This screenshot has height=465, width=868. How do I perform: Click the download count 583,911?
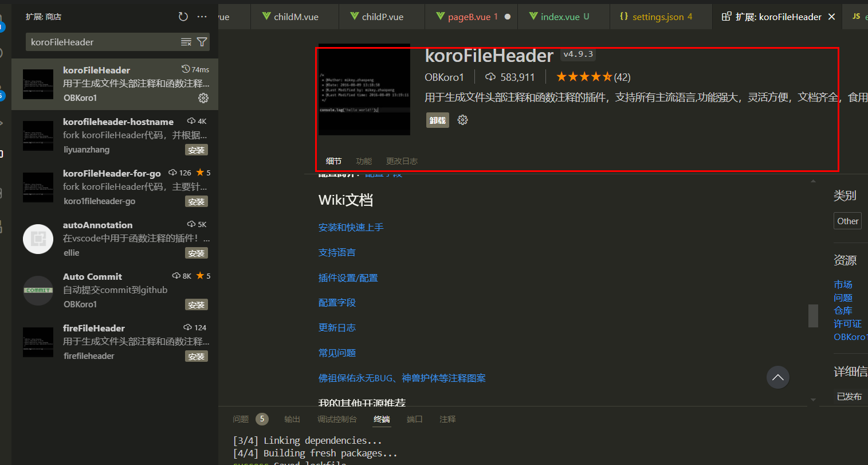(510, 77)
